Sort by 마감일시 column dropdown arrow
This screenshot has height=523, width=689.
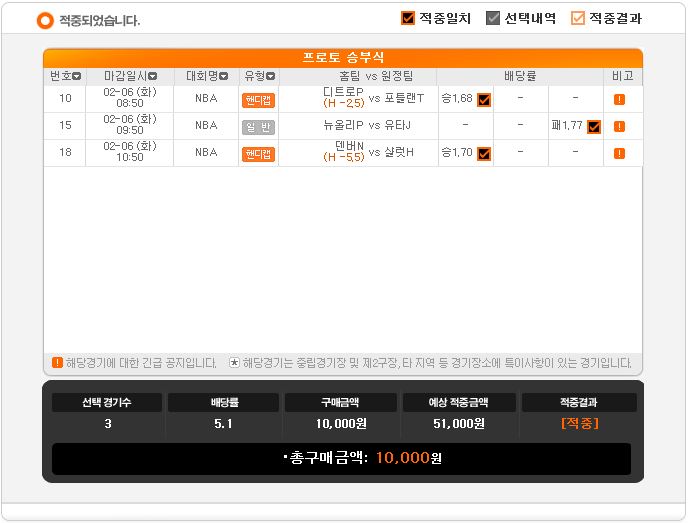pyautogui.click(x=152, y=76)
